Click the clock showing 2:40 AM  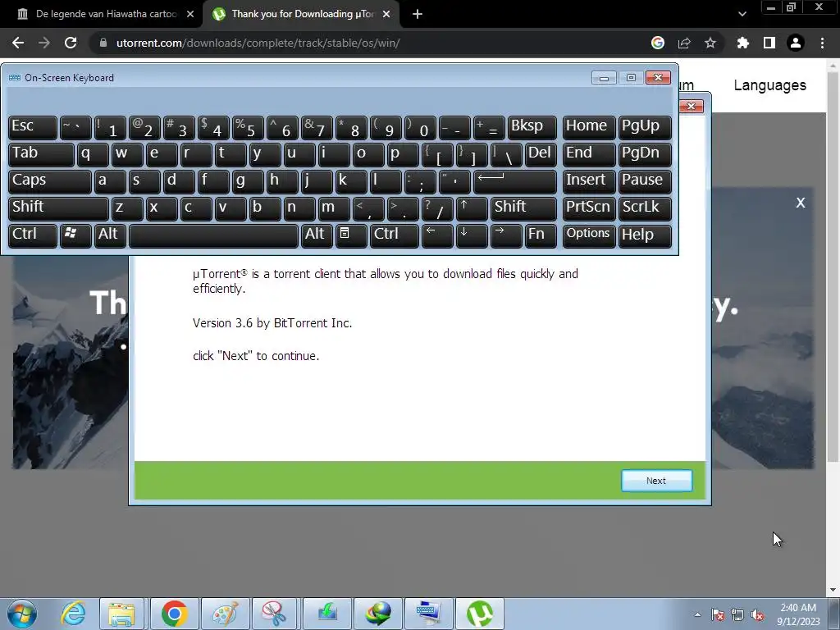(x=798, y=614)
